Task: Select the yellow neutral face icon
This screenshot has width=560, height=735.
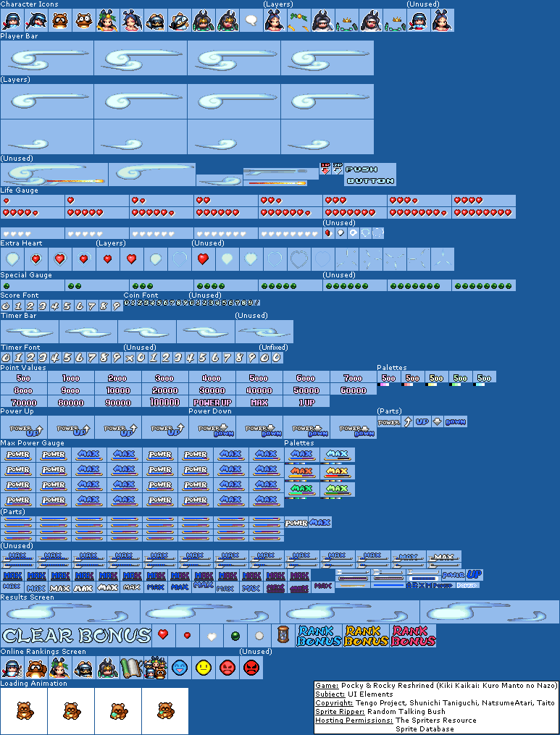Action: point(203,668)
